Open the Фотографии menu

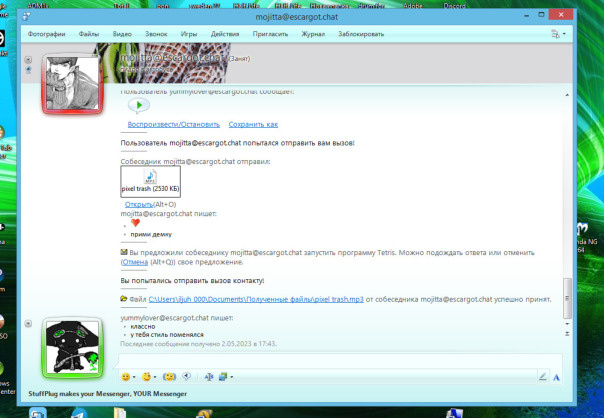pos(46,34)
